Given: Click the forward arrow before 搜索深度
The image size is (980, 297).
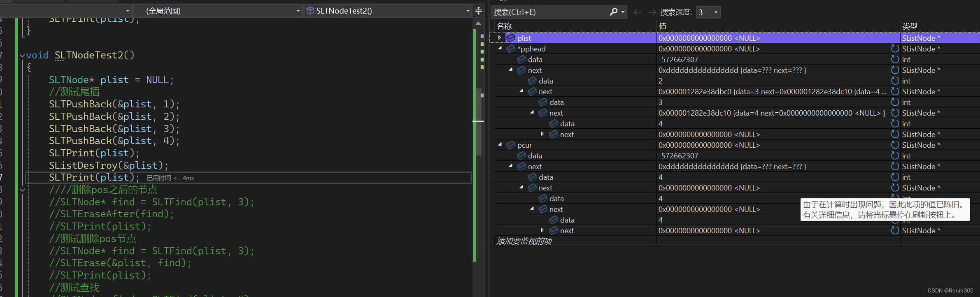Looking at the screenshot, I should click(652, 12).
